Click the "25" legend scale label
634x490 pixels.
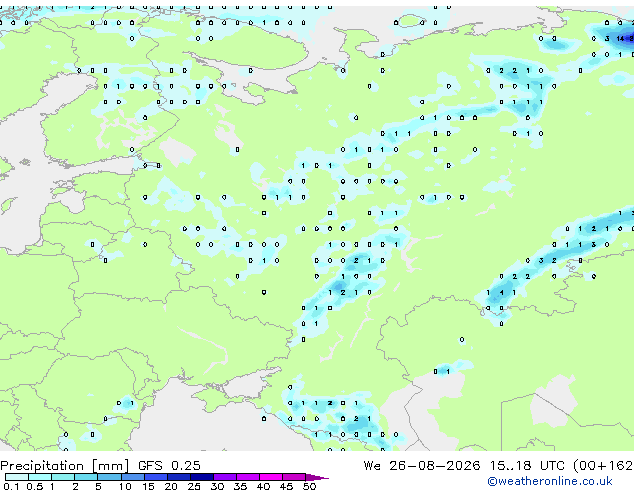(x=194, y=486)
